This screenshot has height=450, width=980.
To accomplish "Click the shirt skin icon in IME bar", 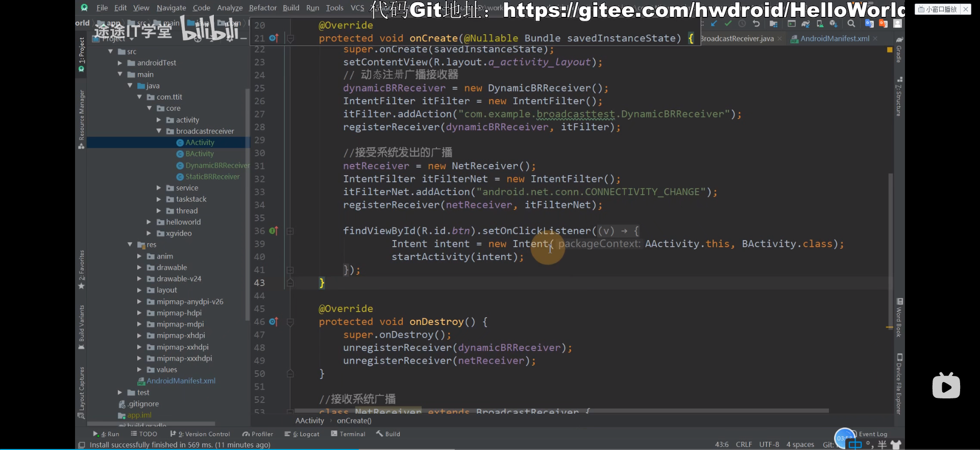I will point(896,444).
